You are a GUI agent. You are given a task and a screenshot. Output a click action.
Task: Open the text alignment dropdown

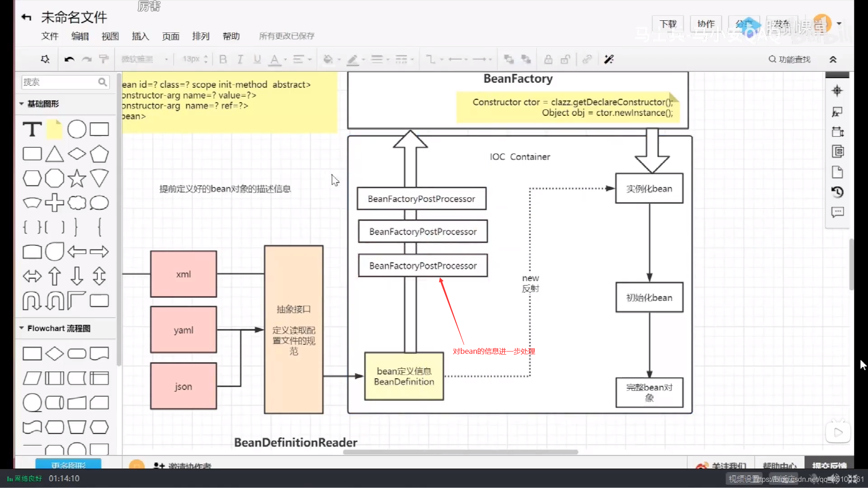click(x=302, y=59)
